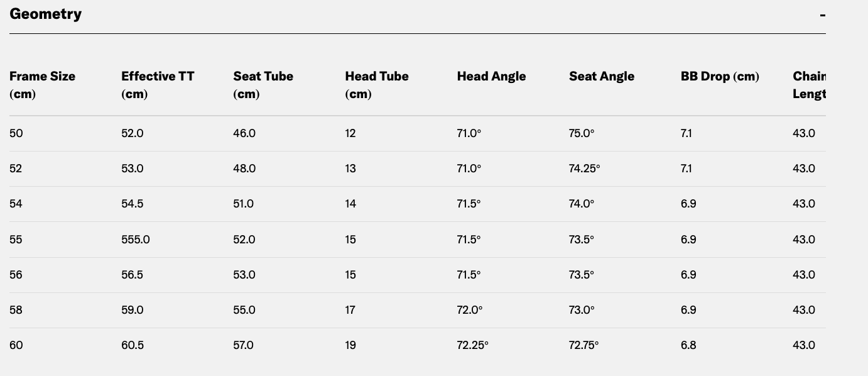Select the Seat Tube column header
Screen dimensions: 868x376
pyautogui.click(x=263, y=85)
